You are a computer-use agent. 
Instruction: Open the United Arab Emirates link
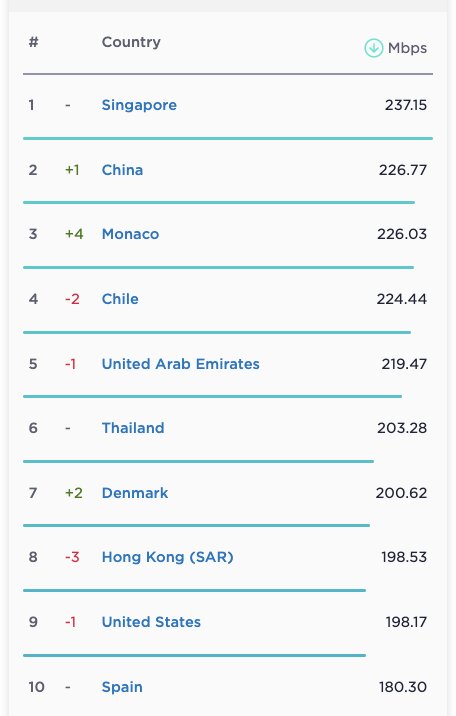[181, 364]
